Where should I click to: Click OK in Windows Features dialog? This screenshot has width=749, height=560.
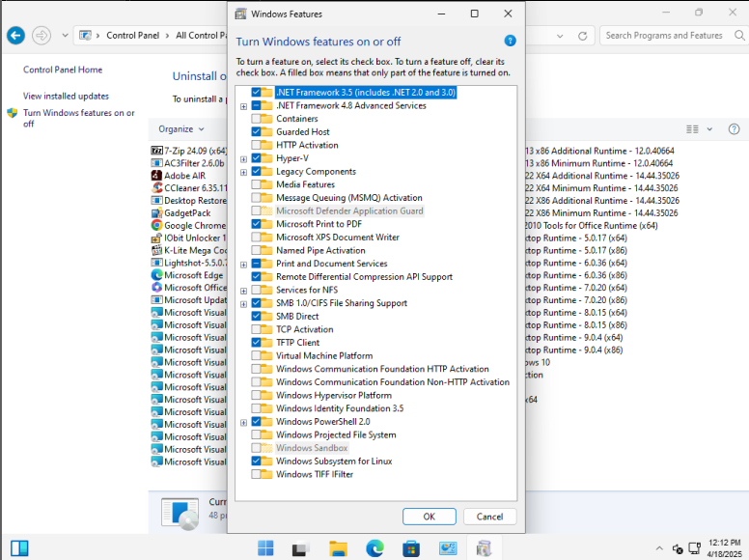(x=429, y=517)
